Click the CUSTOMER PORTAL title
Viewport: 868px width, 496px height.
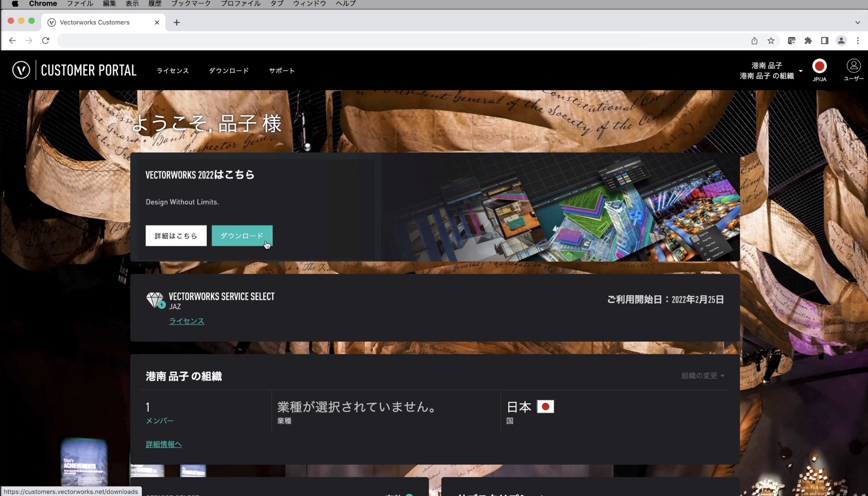[x=89, y=70]
